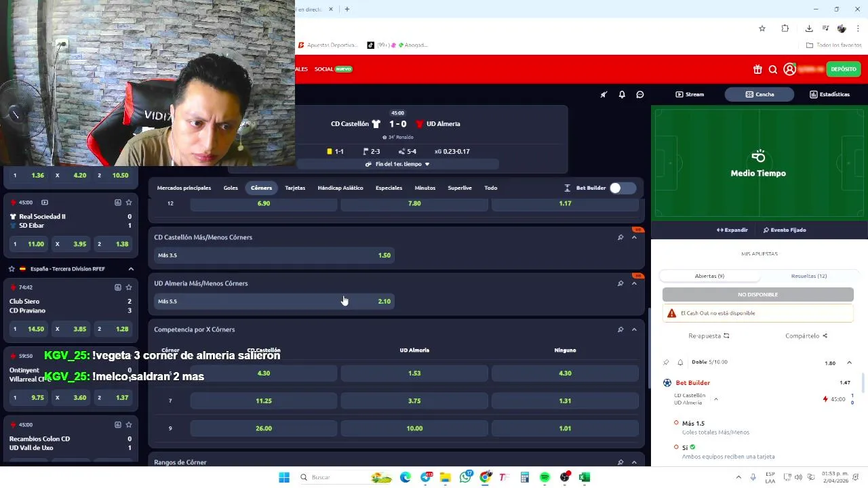Pin the CD Castellón Más/Menos Córners market
This screenshot has width=868, height=488.
620,237
